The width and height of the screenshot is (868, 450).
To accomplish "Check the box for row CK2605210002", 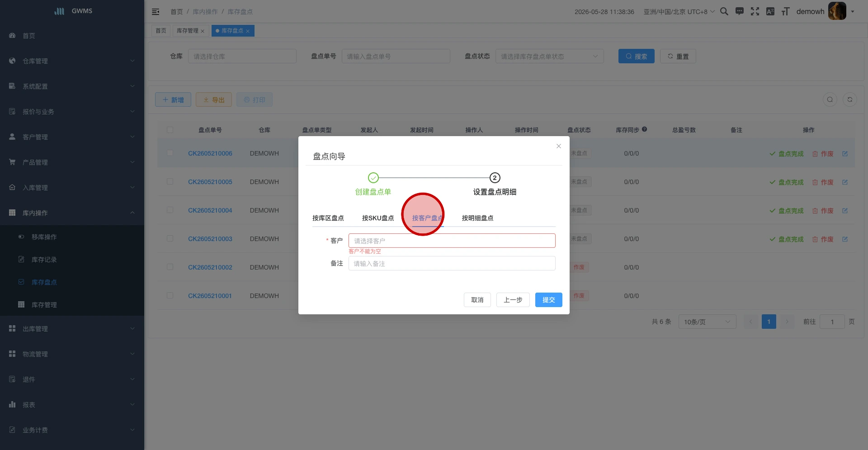I will [170, 267].
